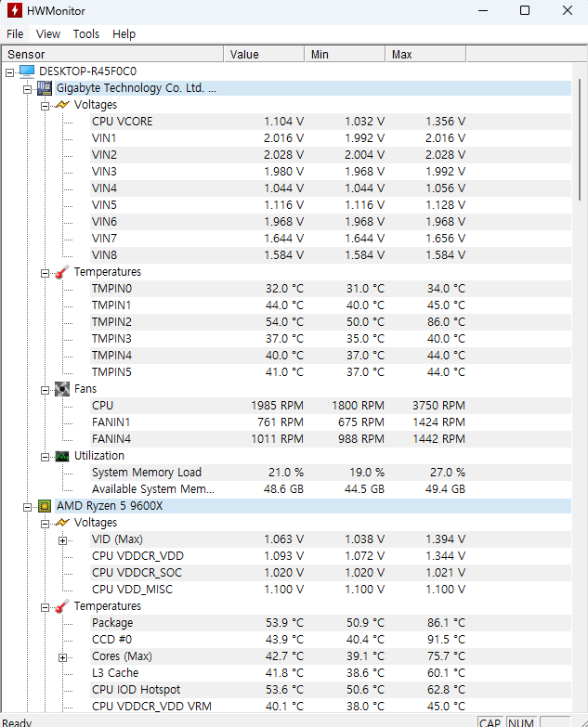
Task: Select the FANIN1 fan row
Action: pos(331,422)
